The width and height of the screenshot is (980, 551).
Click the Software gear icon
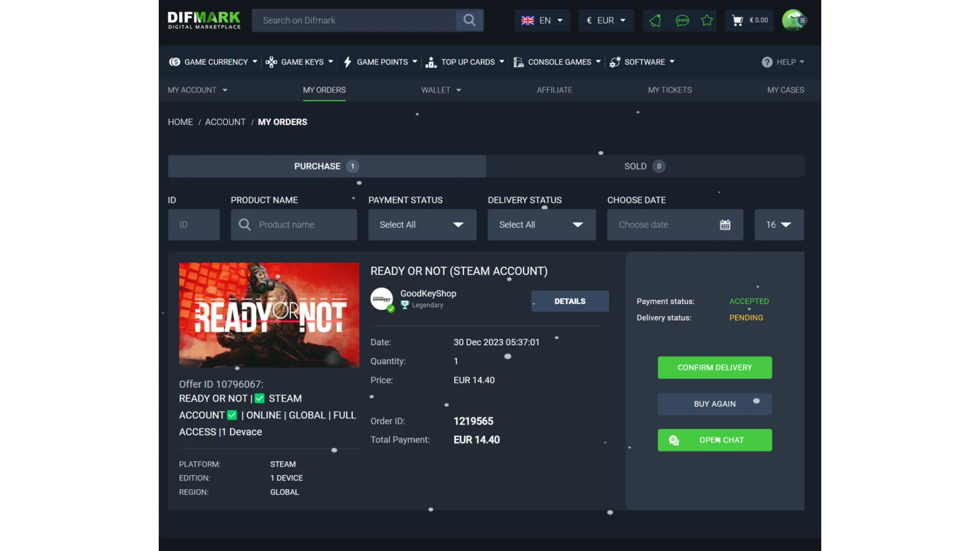[615, 62]
